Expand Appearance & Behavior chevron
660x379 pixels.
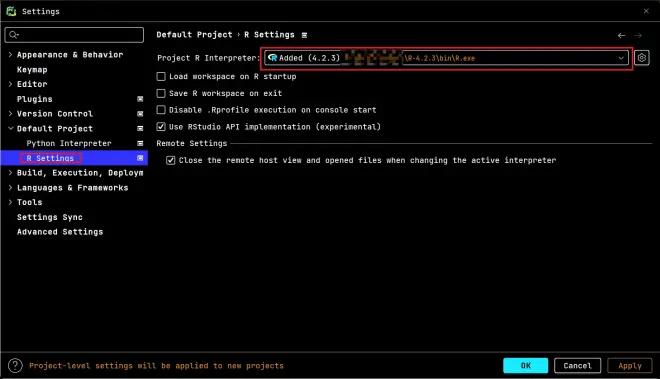tap(11, 54)
